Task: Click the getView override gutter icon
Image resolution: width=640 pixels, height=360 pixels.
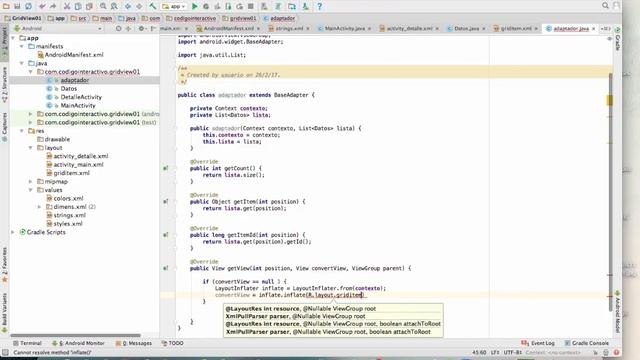Action: tap(165, 268)
